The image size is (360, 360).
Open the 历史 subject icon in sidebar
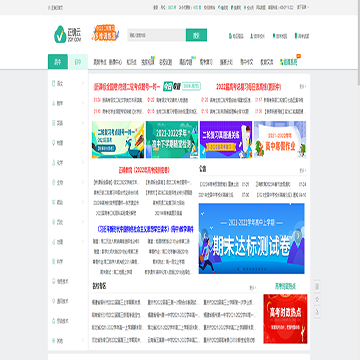54,222
